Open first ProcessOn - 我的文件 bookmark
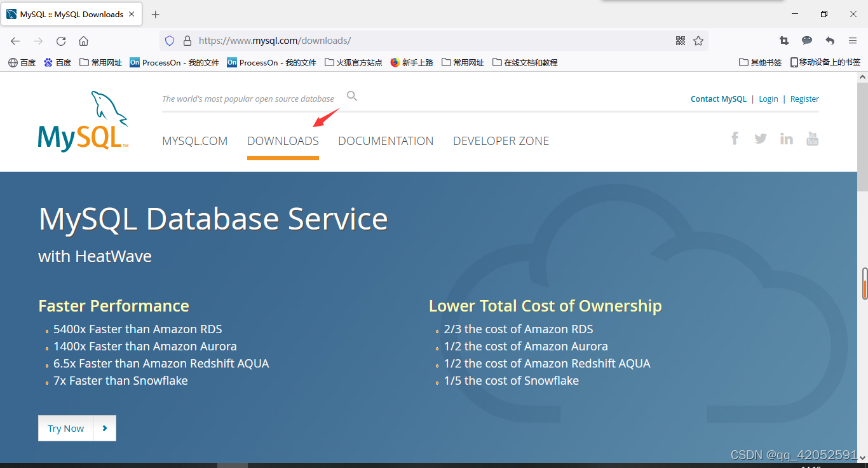The height and width of the screenshot is (468, 868). 175,62
